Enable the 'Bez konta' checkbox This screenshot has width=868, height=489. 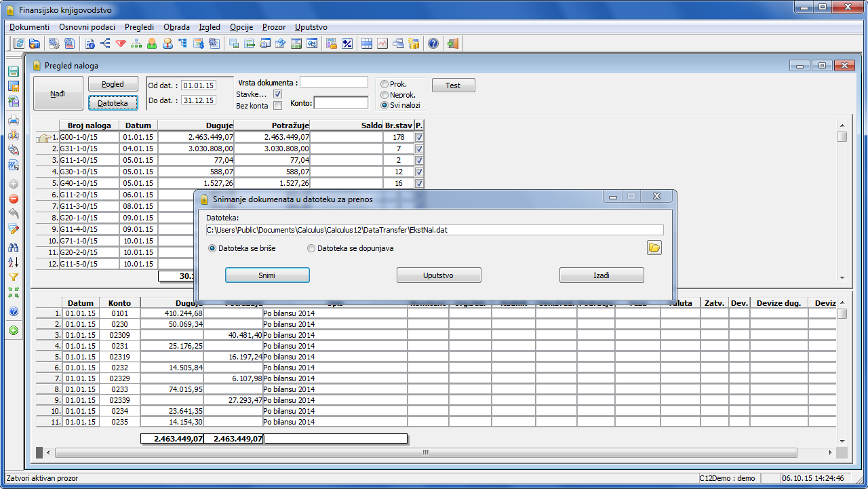point(277,106)
